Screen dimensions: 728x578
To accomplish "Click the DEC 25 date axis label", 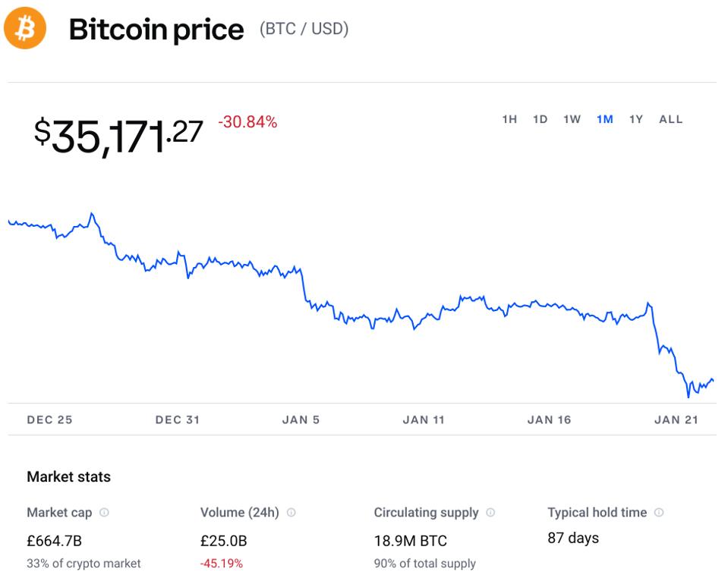I will [x=49, y=419].
